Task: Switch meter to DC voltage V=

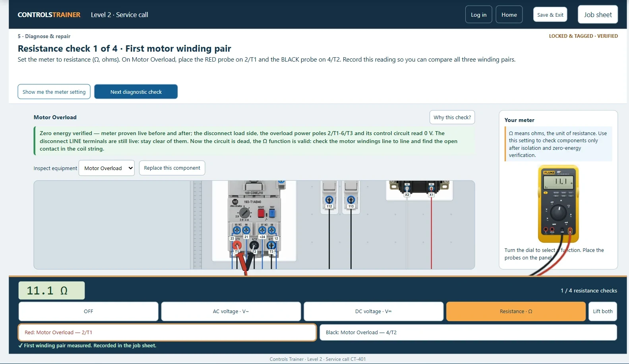Action: pyautogui.click(x=374, y=312)
